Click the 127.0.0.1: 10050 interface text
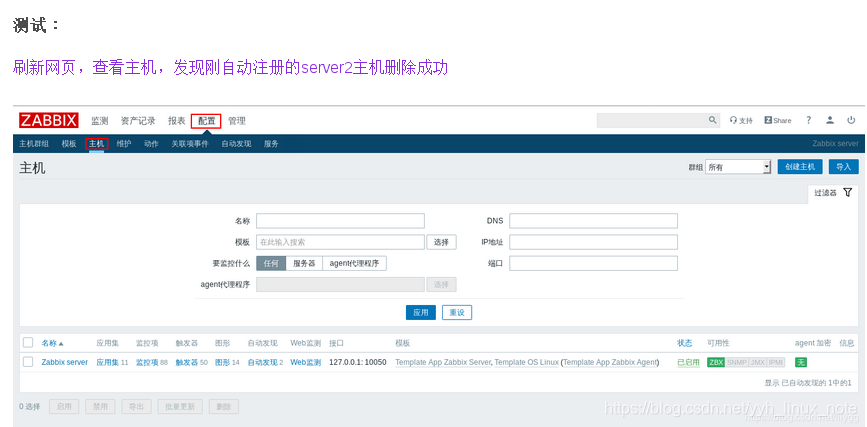Image resolution: width=867 pixels, height=427 pixels. point(358,362)
